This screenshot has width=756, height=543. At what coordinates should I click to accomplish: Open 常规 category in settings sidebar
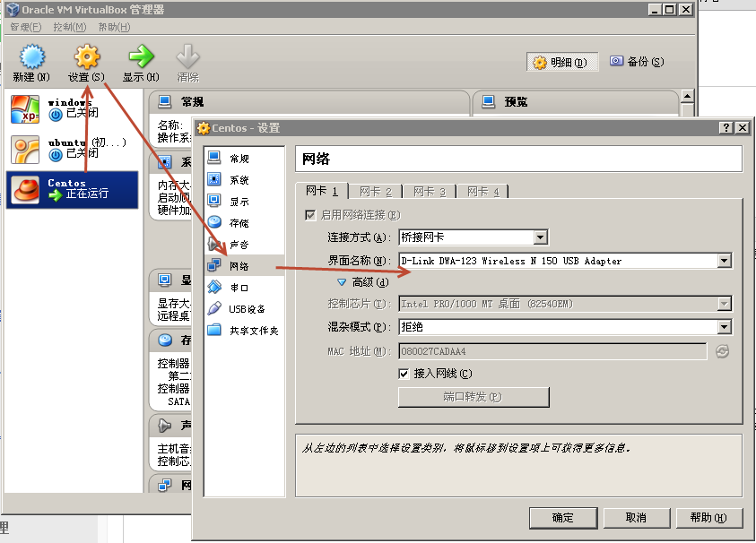tap(244, 159)
